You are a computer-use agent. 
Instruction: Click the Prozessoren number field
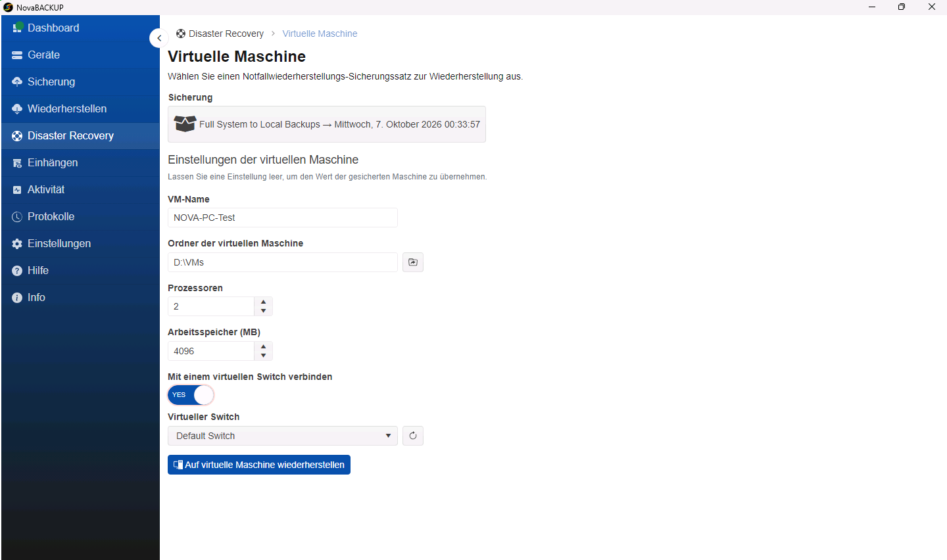211,306
